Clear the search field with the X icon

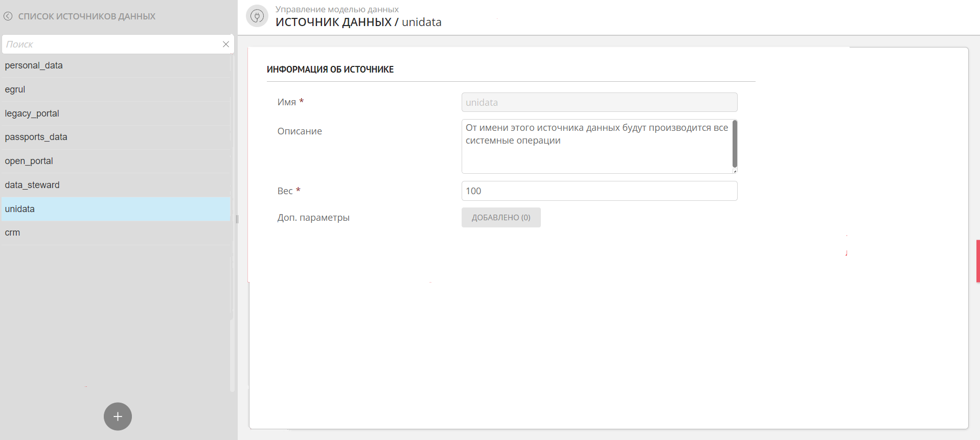[226, 44]
